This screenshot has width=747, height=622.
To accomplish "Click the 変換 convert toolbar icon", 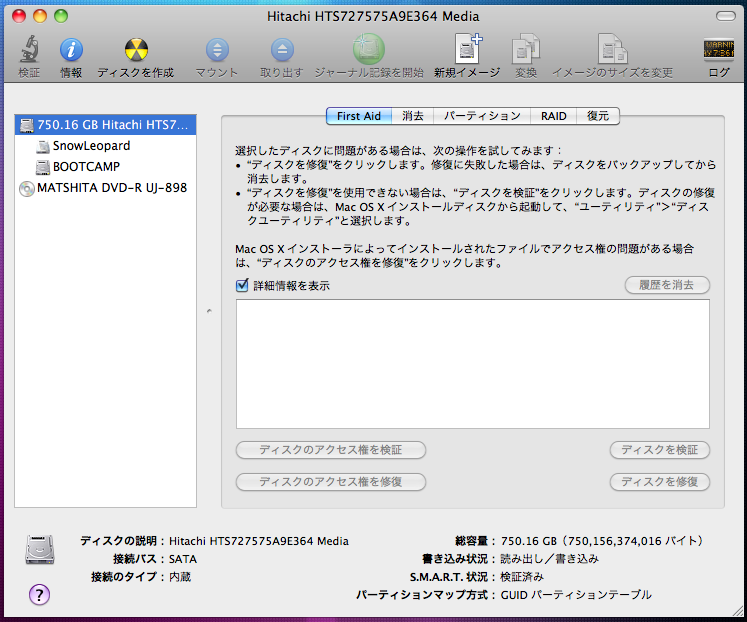I will (525, 49).
